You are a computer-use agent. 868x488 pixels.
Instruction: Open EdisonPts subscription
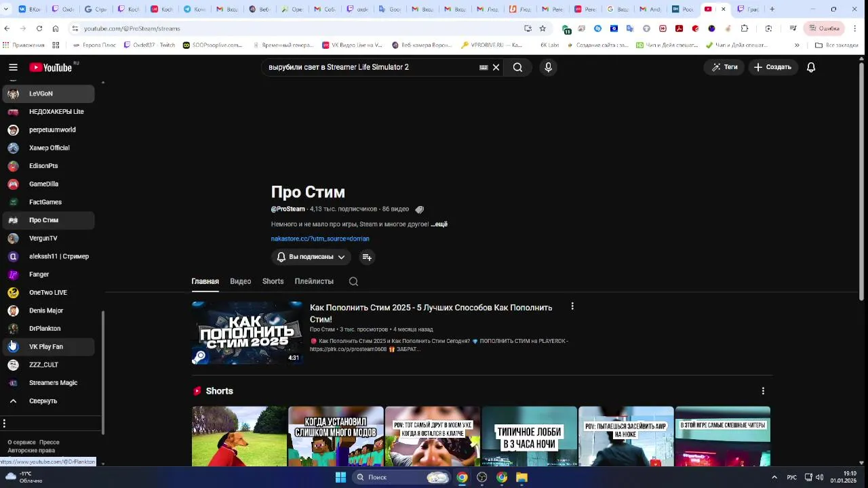pyautogui.click(x=47, y=166)
